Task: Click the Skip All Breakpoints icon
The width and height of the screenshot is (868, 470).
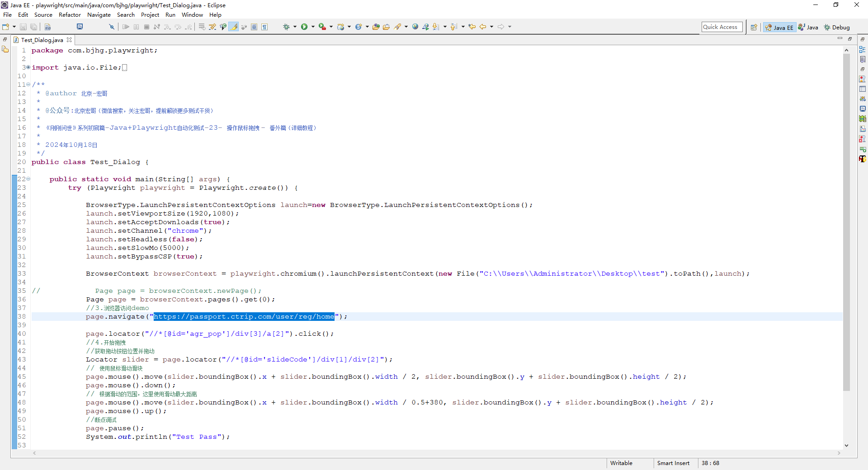Action: [112, 27]
